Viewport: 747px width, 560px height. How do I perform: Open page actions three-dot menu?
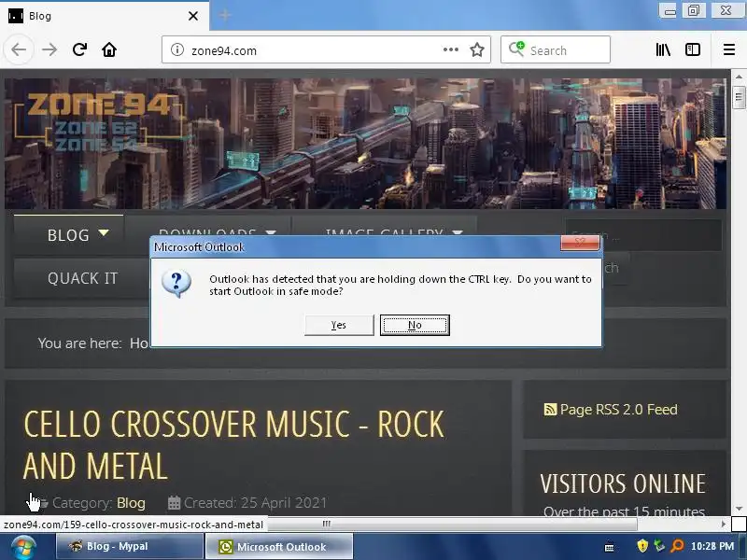450,49
